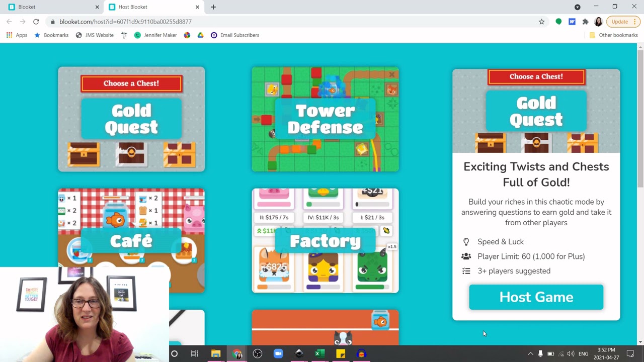Image resolution: width=644 pixels, height=362 pixels.
Task: Open the Chrome extensions puzzle icon
Action: click(x=585, y=22)
